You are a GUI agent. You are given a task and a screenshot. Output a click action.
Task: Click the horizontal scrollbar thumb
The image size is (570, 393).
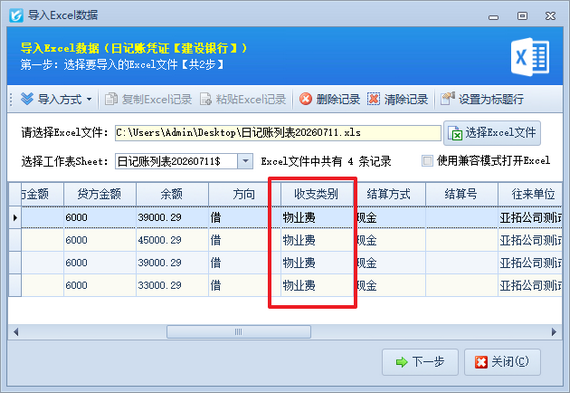pyautogui.click(x=238, y=332)
